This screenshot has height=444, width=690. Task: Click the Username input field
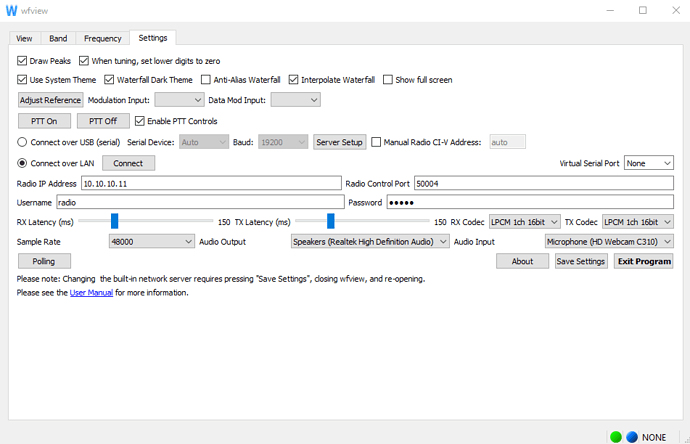[x=200, y=202]
